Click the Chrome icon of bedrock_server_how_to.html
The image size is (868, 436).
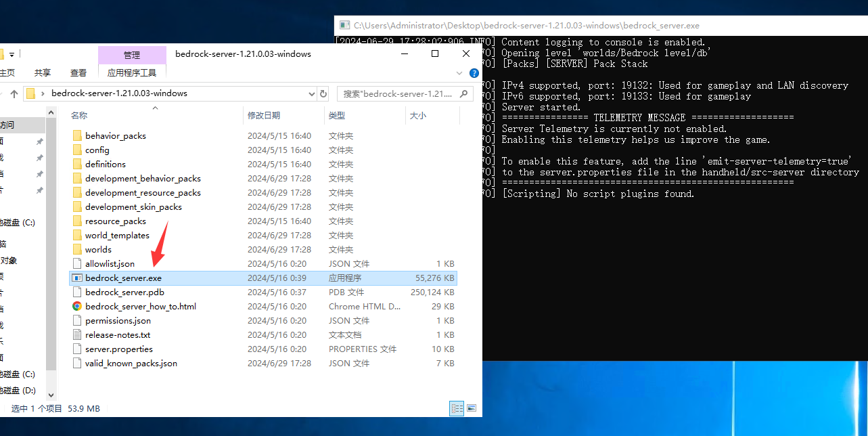coord(77,306)
